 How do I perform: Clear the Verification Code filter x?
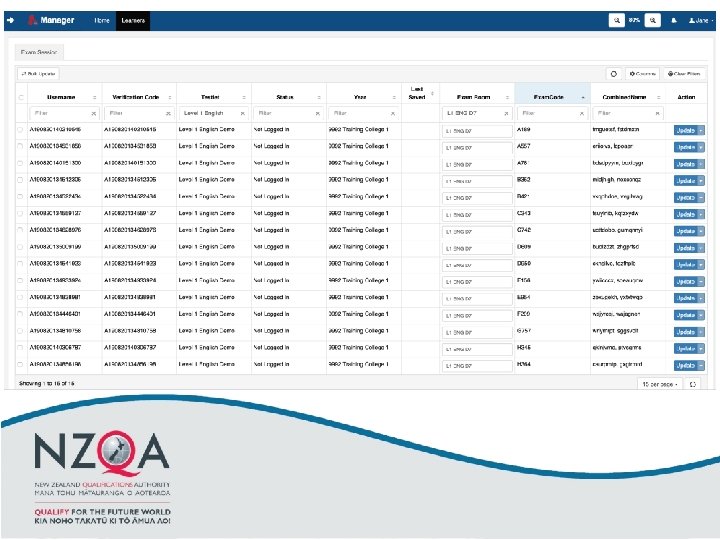pos(168,113)
